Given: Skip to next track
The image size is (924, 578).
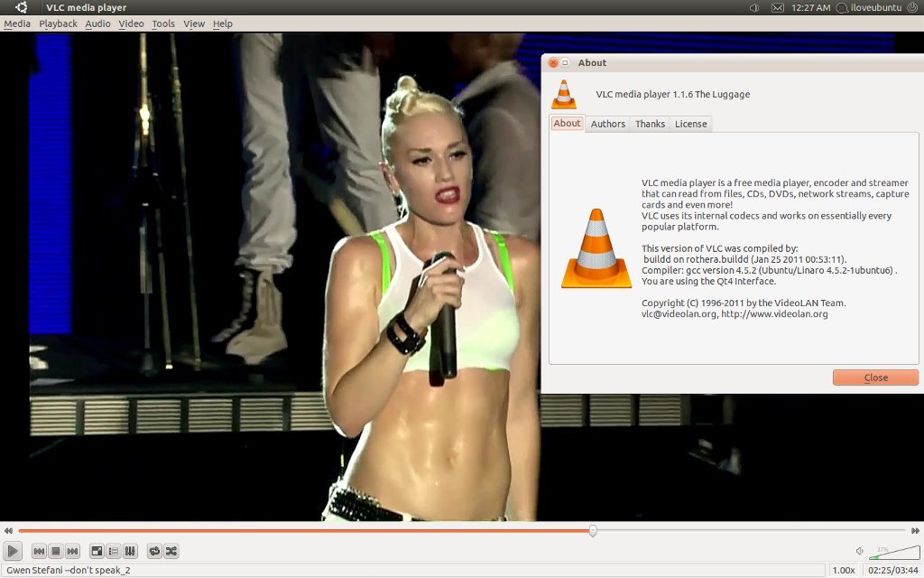Looking at the screenshot, I should point(72,551).
